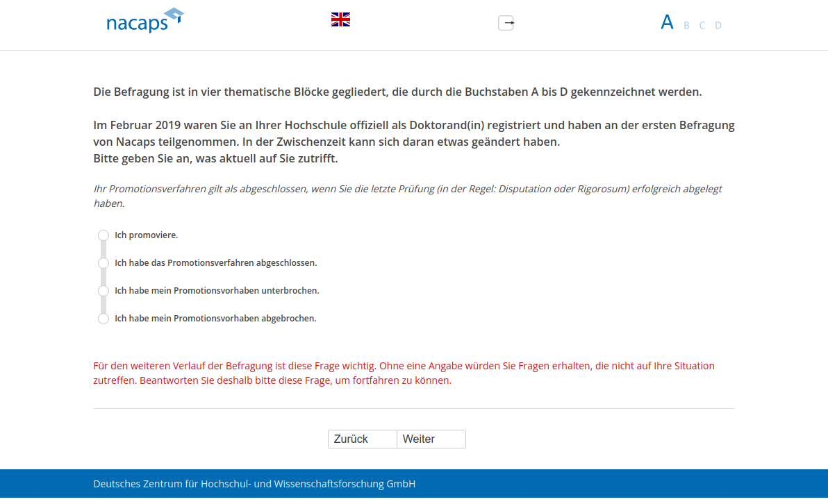Click the 'Bitte geben Sie an' instruction line

215,158
